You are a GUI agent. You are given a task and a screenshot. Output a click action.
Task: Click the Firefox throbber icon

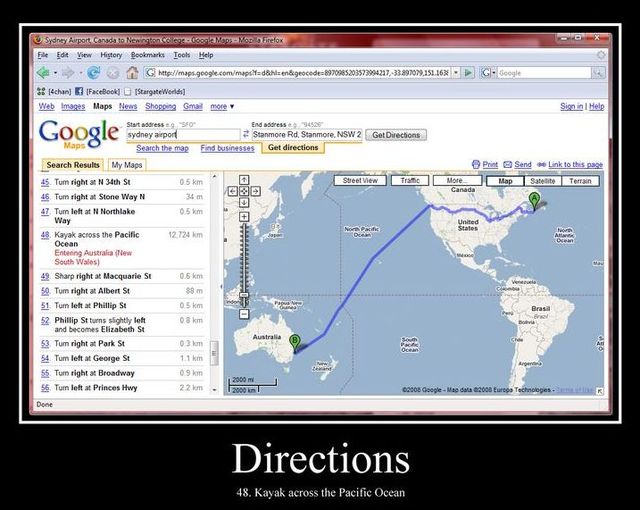pyautogui.click(x=601, y=55)
